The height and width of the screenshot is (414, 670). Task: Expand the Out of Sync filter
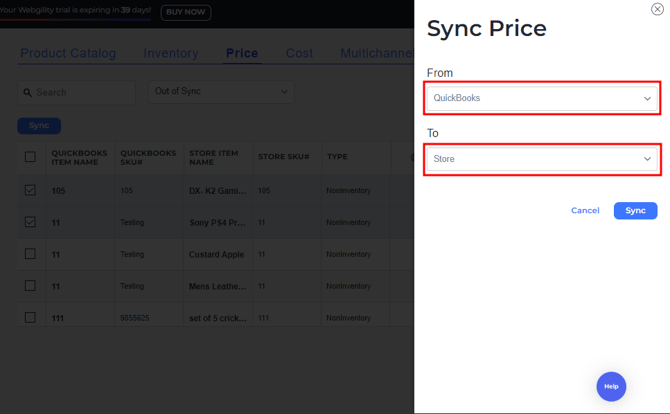221,92
